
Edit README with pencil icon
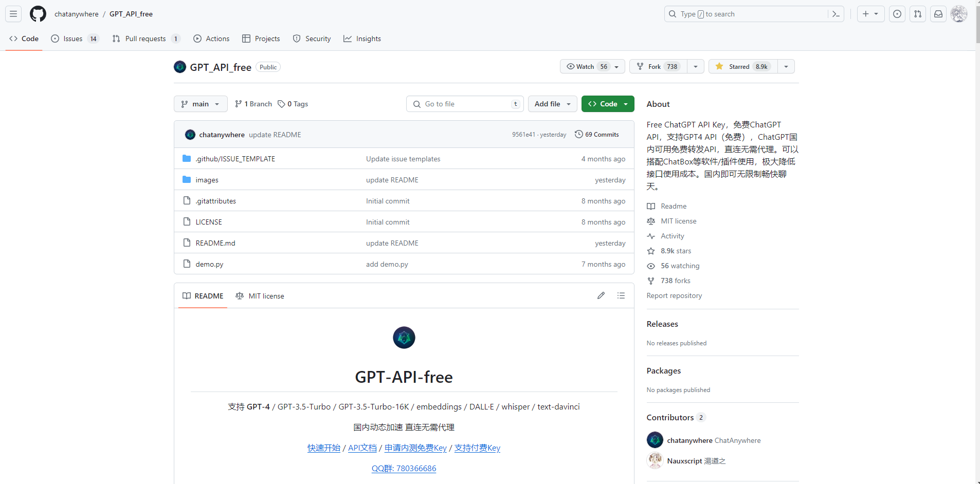click(x=601, y=295)
